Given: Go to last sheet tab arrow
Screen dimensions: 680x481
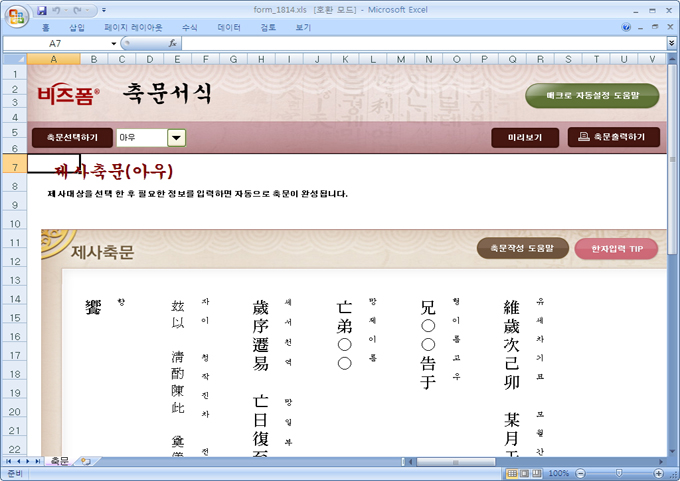Looking at the screenshot, I should (x=38, y=461).
